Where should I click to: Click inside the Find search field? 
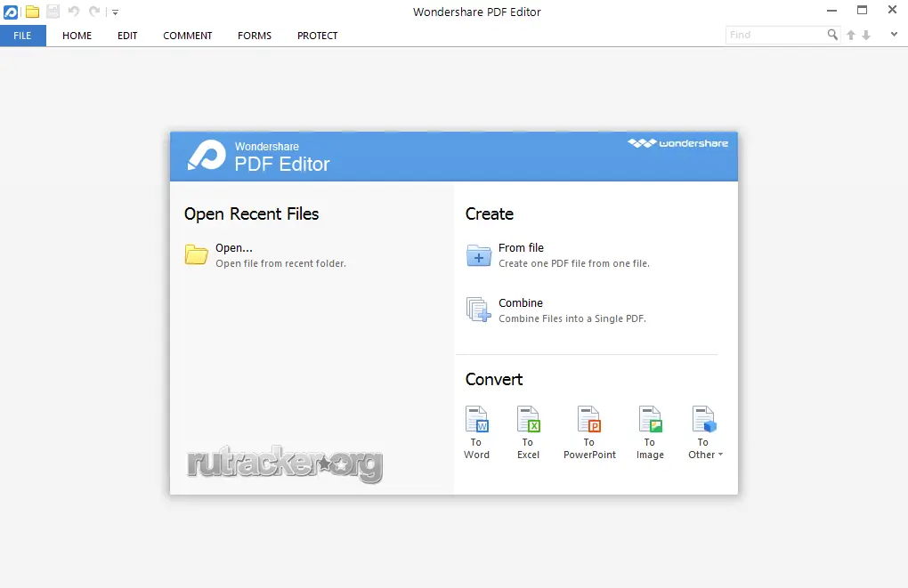click(x=775, y=35)
